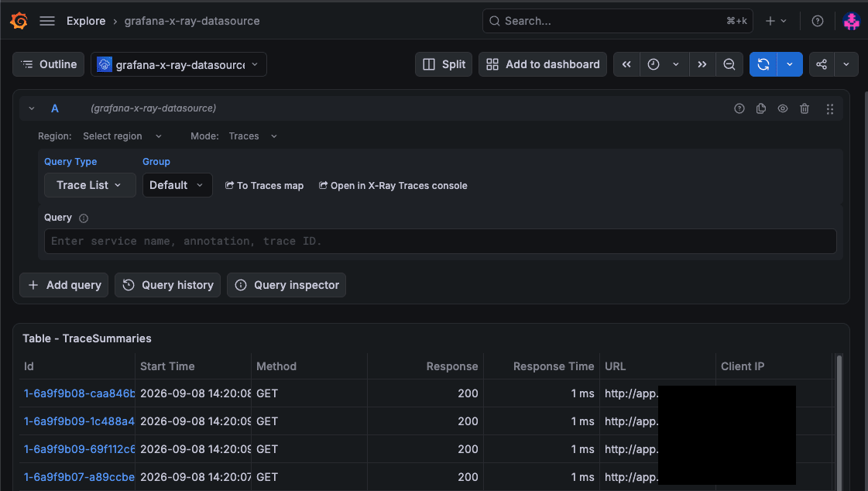Viewport: 868px width, 491px height.
Task: Open trace 1-6a9f9b08-caa846b
Action: 79,393
